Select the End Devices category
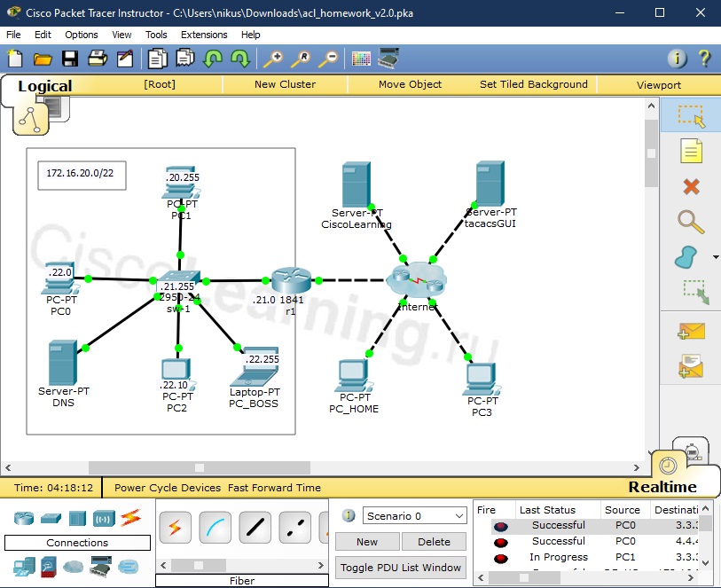The height and width of the screenshot is (588, 721). tap(24, 567)
